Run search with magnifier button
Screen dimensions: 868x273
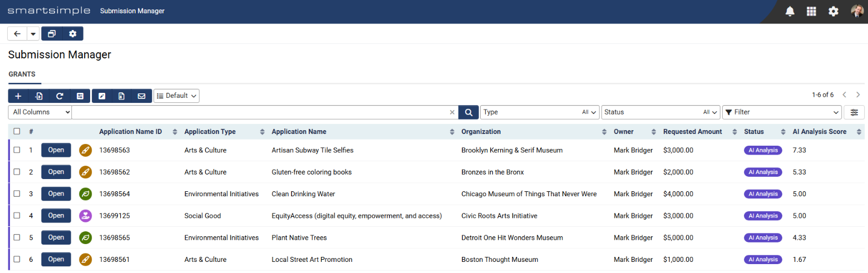[x=468, y=112]
